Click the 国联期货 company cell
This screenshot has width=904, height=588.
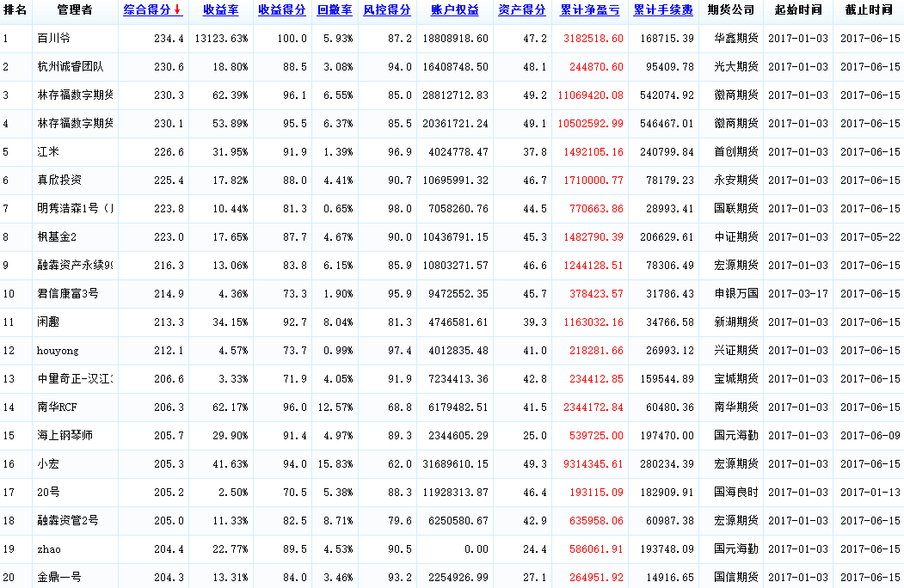pos(736,208)
